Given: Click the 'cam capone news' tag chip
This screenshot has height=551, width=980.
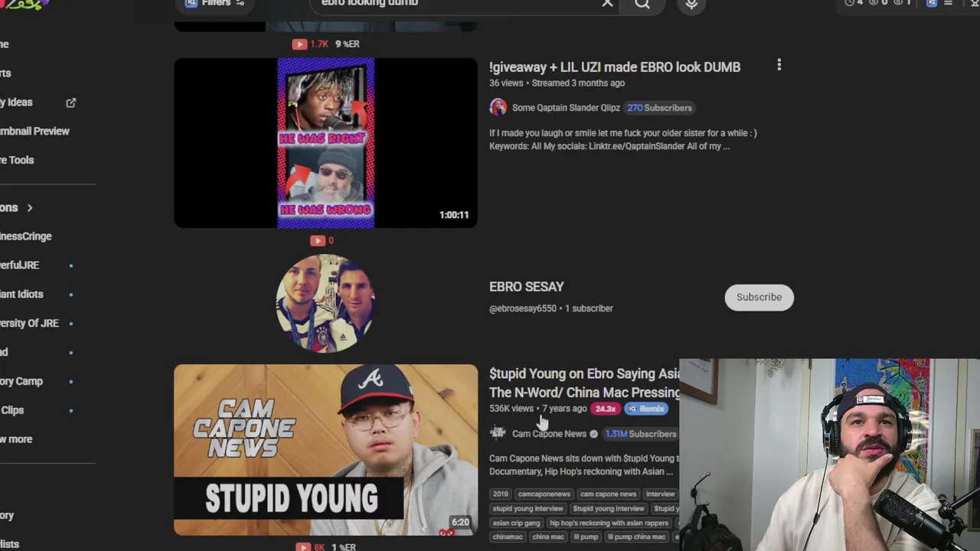Looking at the screenshot, I should pyautogui.click(x=608, y=494).
